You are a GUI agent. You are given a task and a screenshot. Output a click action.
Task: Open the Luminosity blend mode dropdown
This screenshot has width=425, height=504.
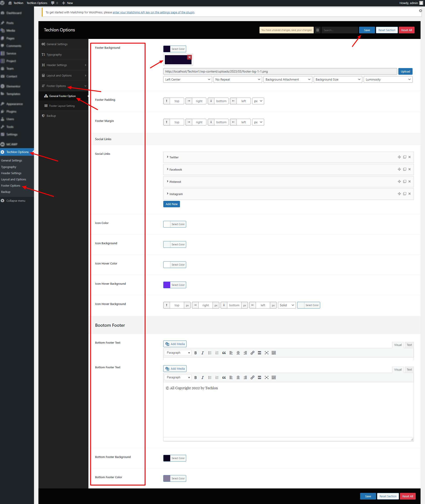click(x=388, y=79)
